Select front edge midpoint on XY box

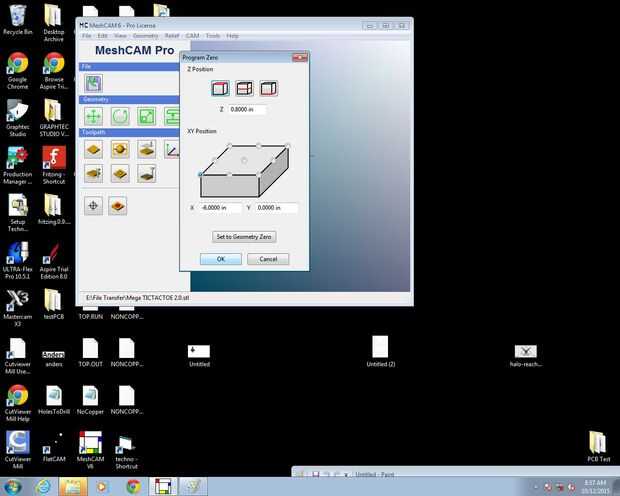(x=229, y=174)
